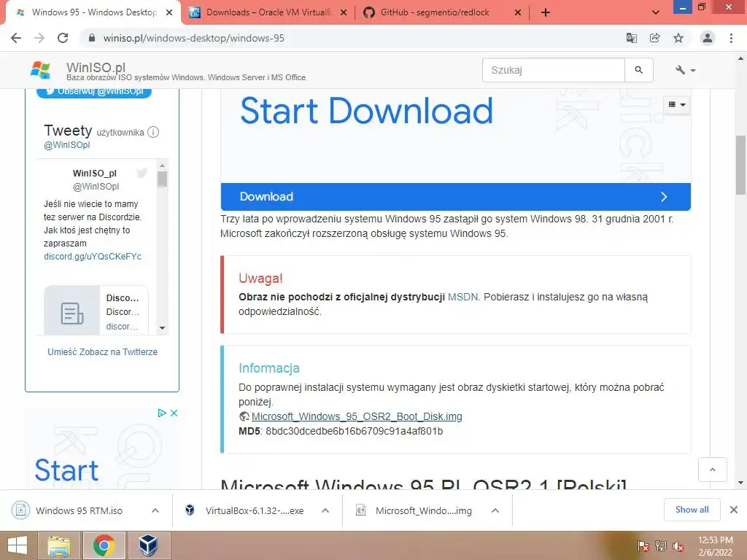The height and width of the screenshot is (560, 747).
Task: Click the share page icon
Action: (655, 38)
